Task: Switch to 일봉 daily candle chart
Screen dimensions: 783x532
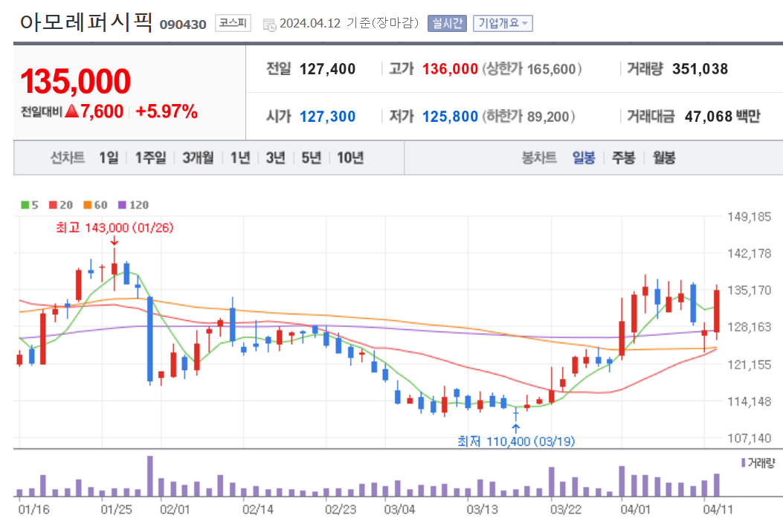Action: (583, 158)
